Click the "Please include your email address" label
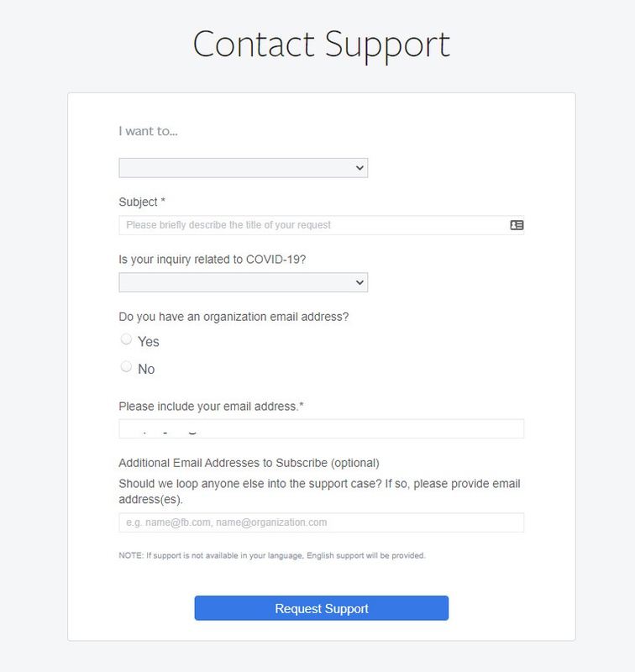Image resolution: width=635 pixels, height=672 pixels. 211,407
